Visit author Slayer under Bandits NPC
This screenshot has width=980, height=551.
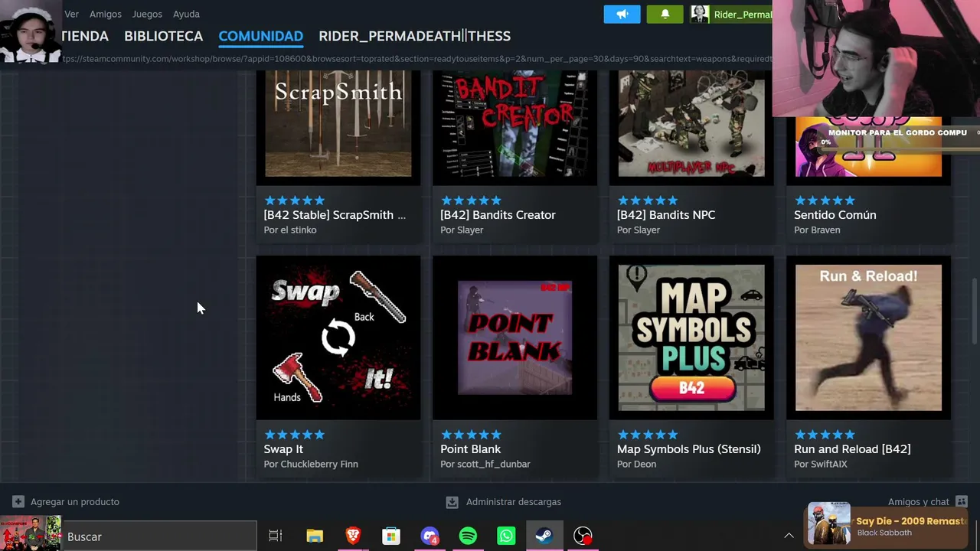(x=645, y=230)
